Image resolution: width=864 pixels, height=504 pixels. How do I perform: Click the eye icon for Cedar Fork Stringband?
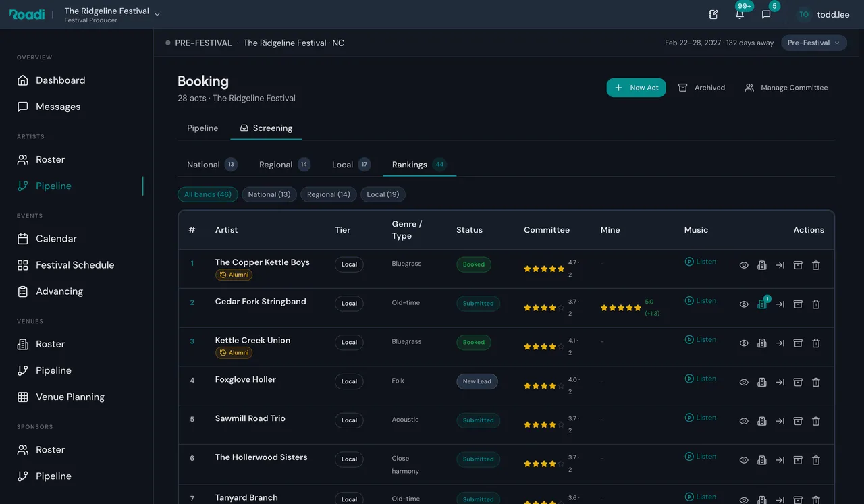[x=744, y=304]
